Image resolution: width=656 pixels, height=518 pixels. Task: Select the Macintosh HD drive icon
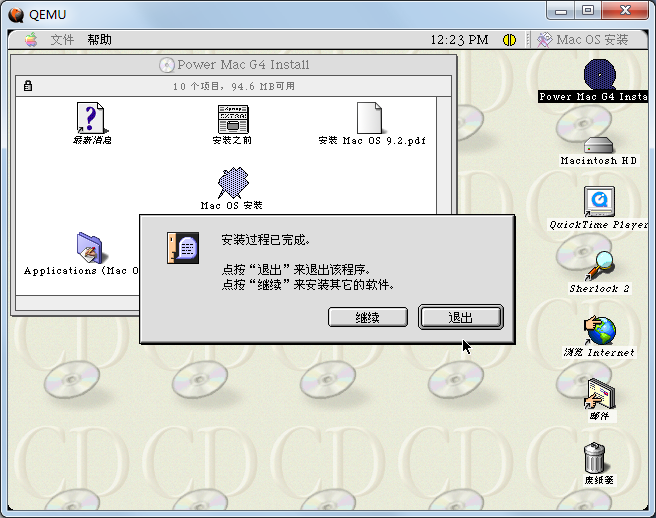pyautogui.click(x=599, y=146)
